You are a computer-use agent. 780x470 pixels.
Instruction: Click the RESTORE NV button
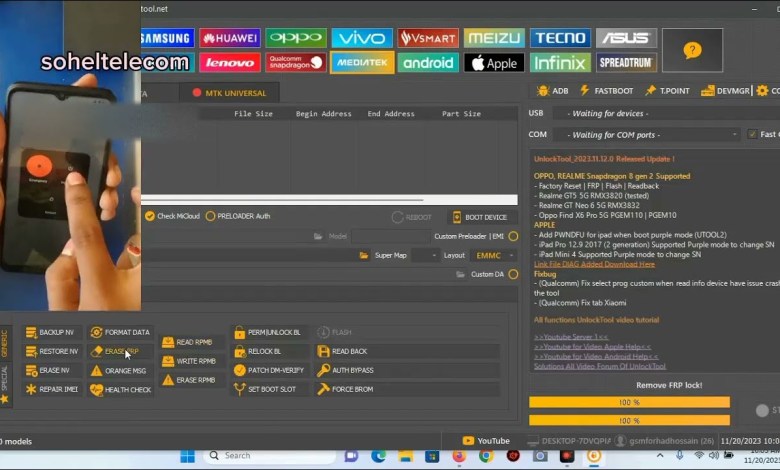52,351
